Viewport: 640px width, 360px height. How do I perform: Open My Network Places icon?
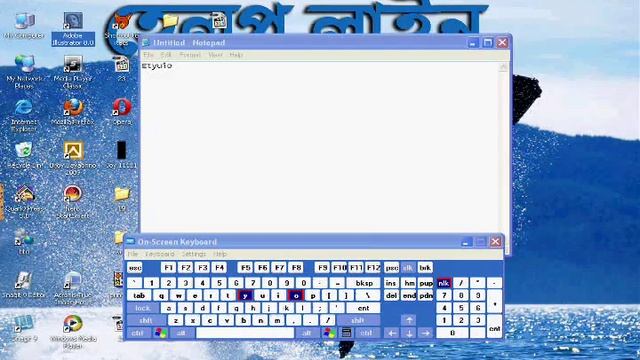coord(24,71)
